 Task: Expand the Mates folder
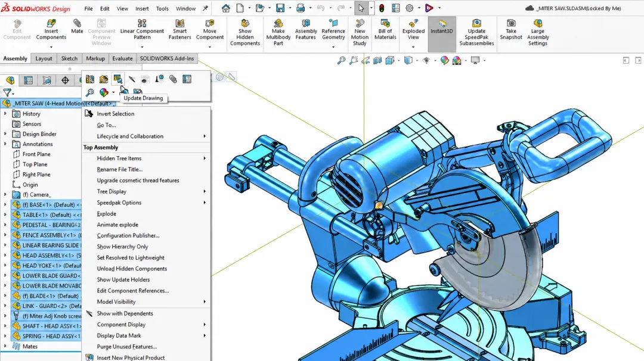coord(5,346)
